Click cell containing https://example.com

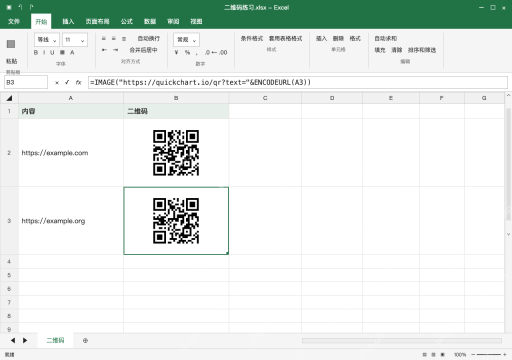pos(71,153)
